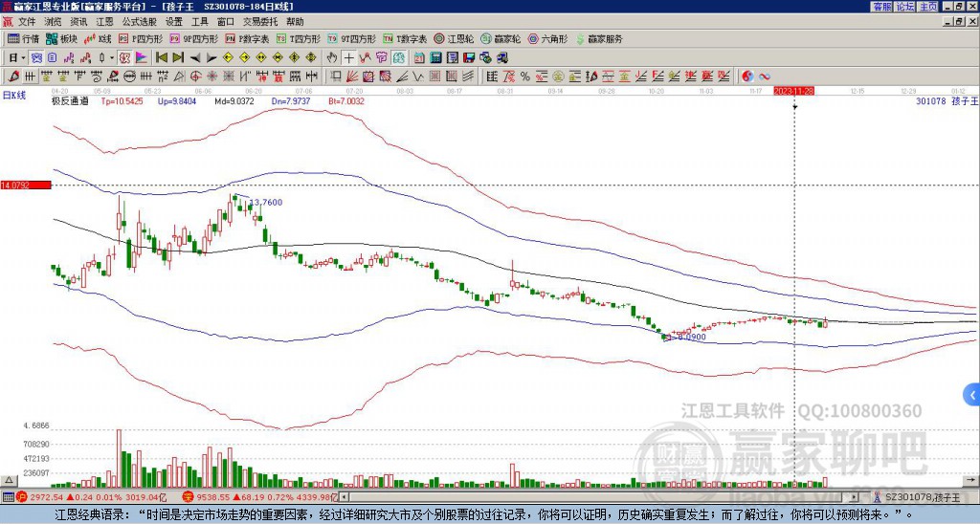Screen dimensions: 980x524
Task: Click the 日K线 label
Action: tap(14, 95)
